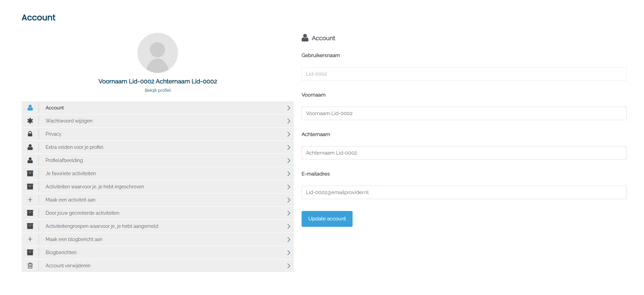Click the Voornaam input field
The width and height of the screenshot is (644, 295).
click(464, 113)
